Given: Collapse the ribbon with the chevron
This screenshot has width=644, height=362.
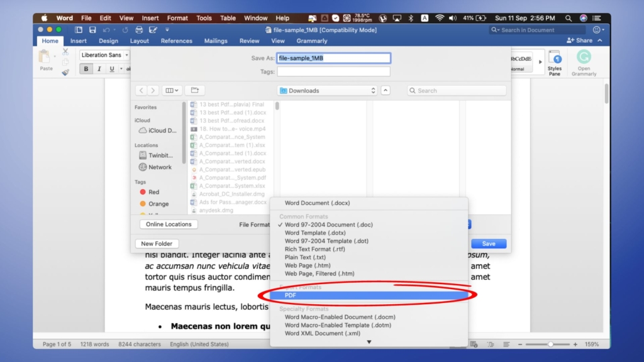Looking at the screenshot, I should tap(600, 41).
